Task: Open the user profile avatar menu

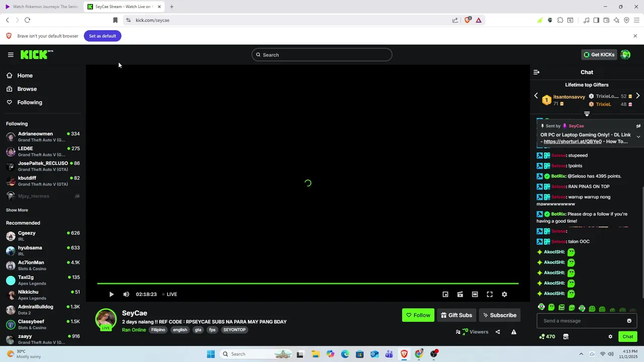Action: (x=625, y=55)
